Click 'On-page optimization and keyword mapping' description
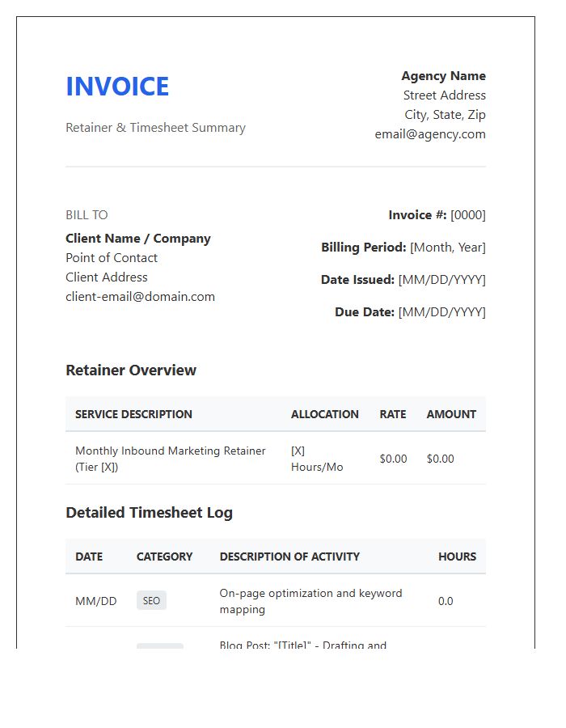The width and height of the screenshot is (566, 728). (x=310, y=601)
